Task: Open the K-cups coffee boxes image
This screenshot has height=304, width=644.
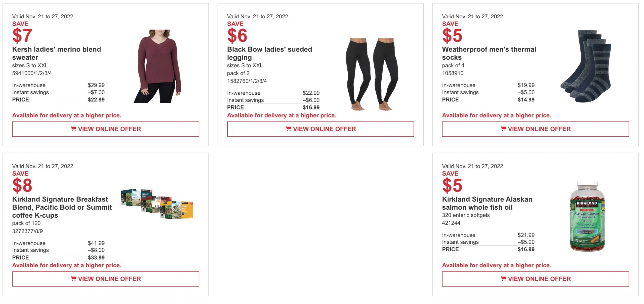Action: (157, 204)
